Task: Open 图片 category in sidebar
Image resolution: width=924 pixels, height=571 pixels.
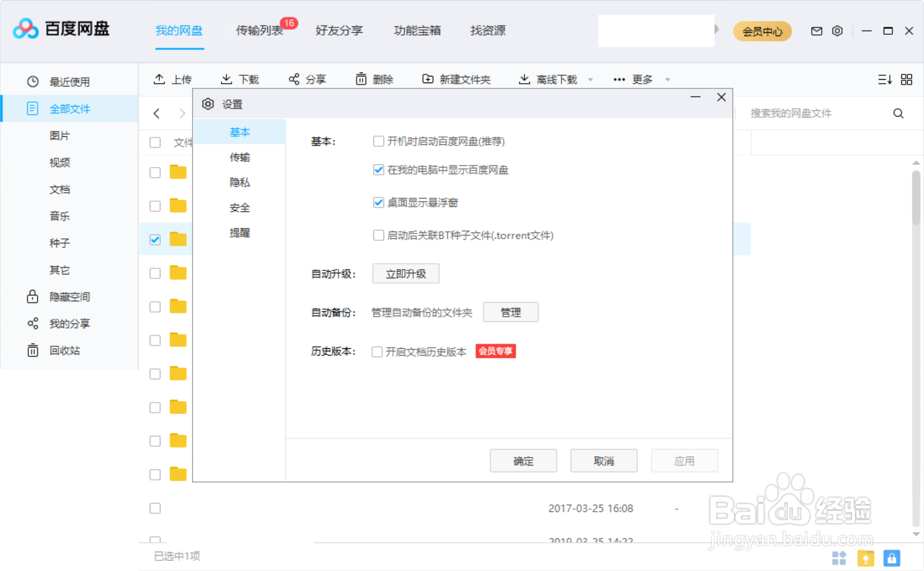Action: [60, 136]
